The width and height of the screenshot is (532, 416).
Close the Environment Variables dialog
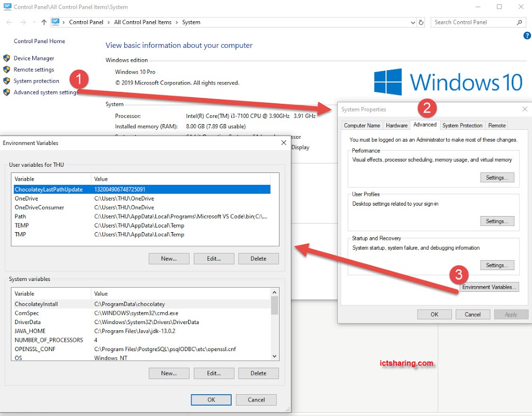pyautogui.click(x=284, y=143)
